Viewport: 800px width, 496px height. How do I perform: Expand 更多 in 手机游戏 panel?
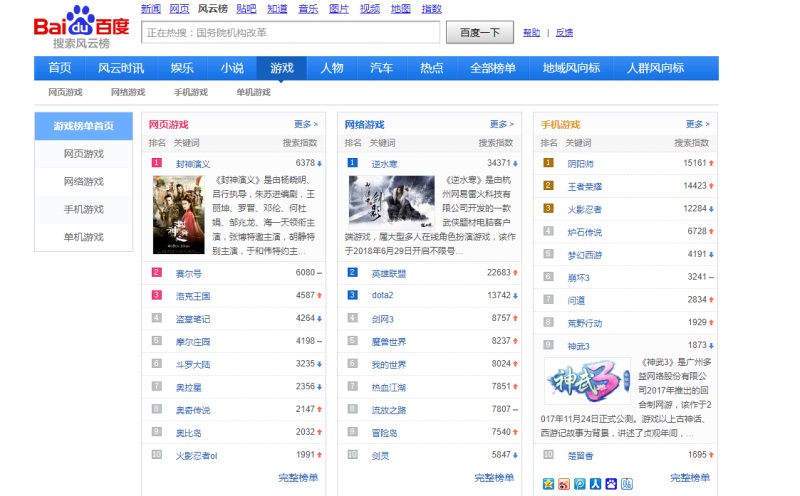pos(698,125)
